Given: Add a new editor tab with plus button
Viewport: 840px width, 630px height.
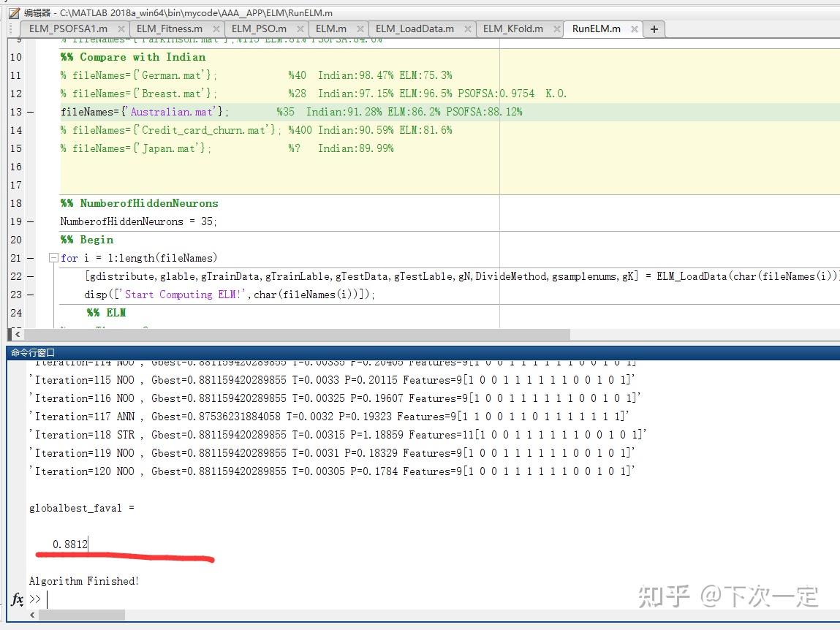Looking at the screenshot, I should pos(654,29).
